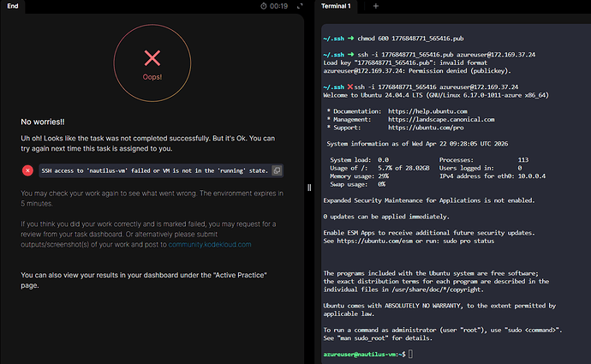591x364 pixels.
Task: Click the https://help.ubuntu.com documentation URL
Action: pyautogui.click(x=427, y=111)
